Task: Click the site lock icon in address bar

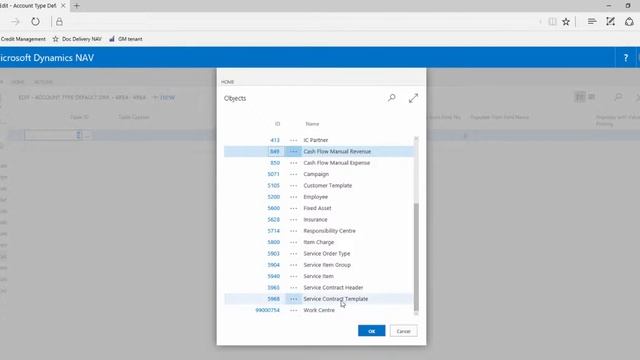Action: (x=59, y=22)
